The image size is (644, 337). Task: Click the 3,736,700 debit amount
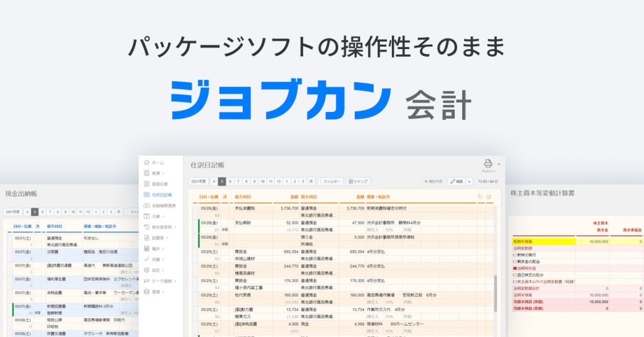pyautogui.click(x=289, y=209)
